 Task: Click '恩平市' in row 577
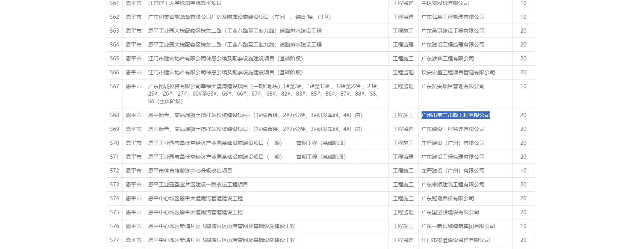point(134,240)
